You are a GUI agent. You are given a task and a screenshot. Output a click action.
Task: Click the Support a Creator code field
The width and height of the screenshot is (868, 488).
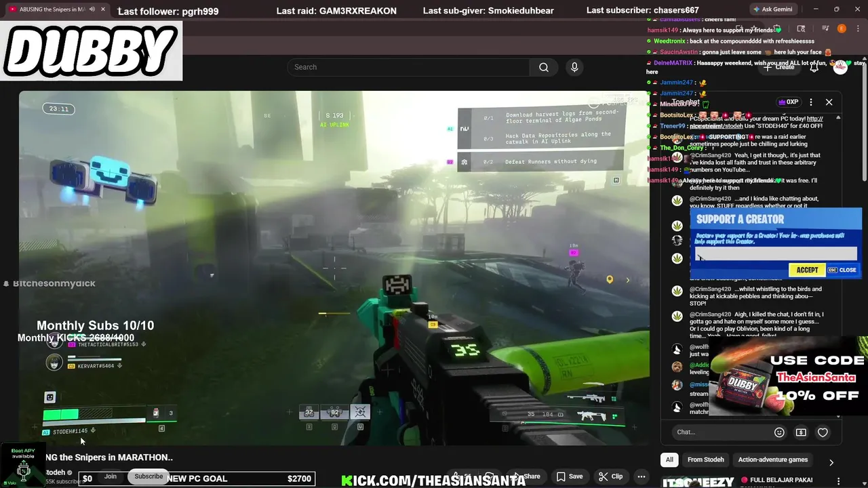pos(776,253)
